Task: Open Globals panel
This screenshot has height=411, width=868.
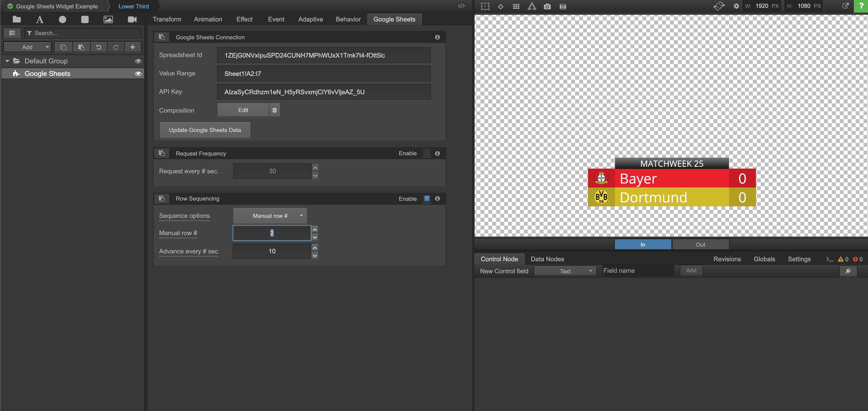Action: [x=764, y=259]
